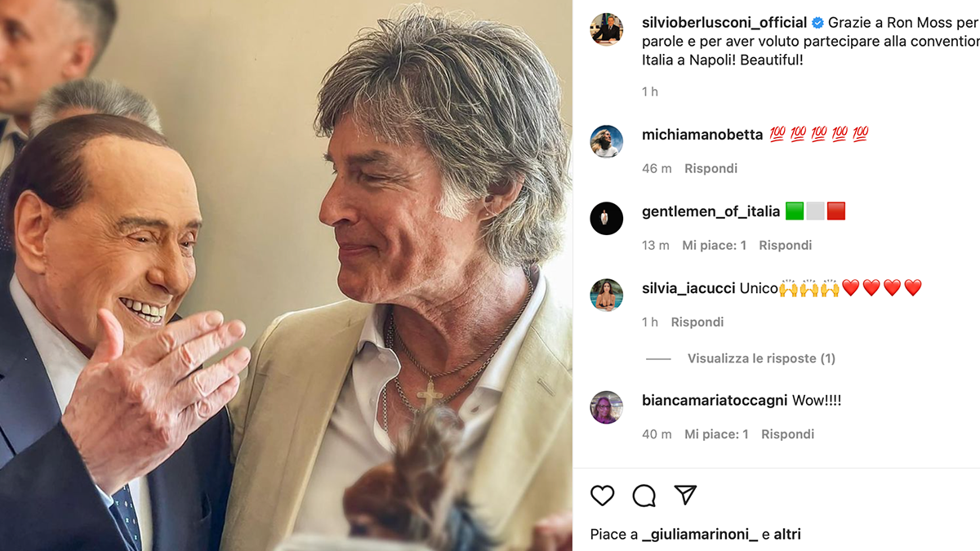980x551 pixels.
Task: Expand 'Visualizza le risposte (1)' replies
Action: click(761, 358)
